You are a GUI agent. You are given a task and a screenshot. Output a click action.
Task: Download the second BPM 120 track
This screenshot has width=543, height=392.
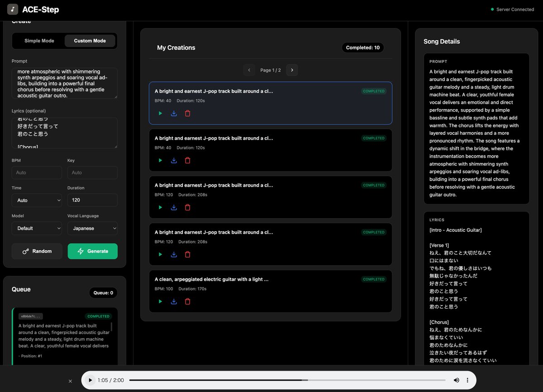point(174,254)
